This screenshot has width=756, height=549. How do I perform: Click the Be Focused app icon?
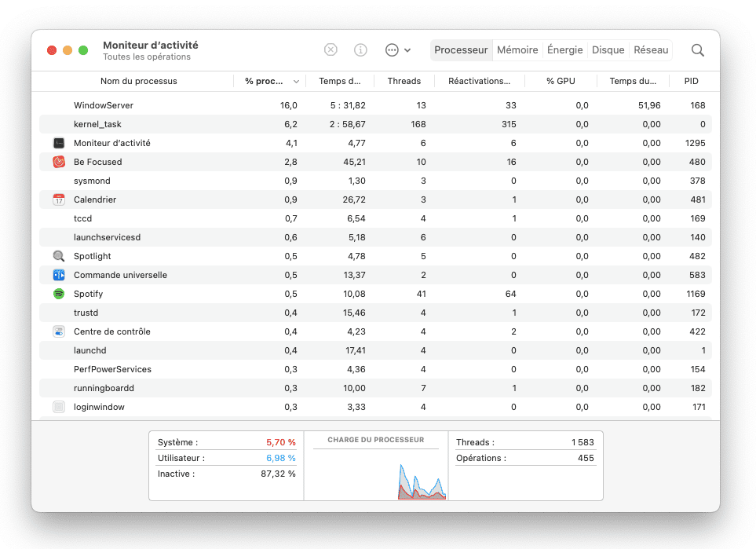click(x=59, y=162)
